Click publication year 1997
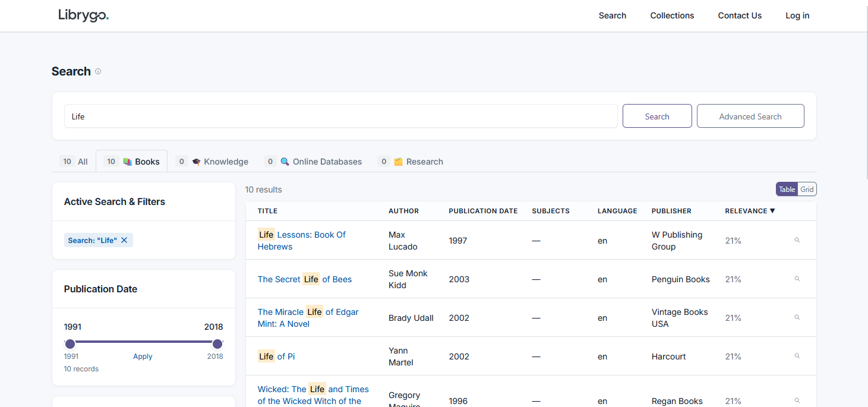868x407 pixels. 458,241
